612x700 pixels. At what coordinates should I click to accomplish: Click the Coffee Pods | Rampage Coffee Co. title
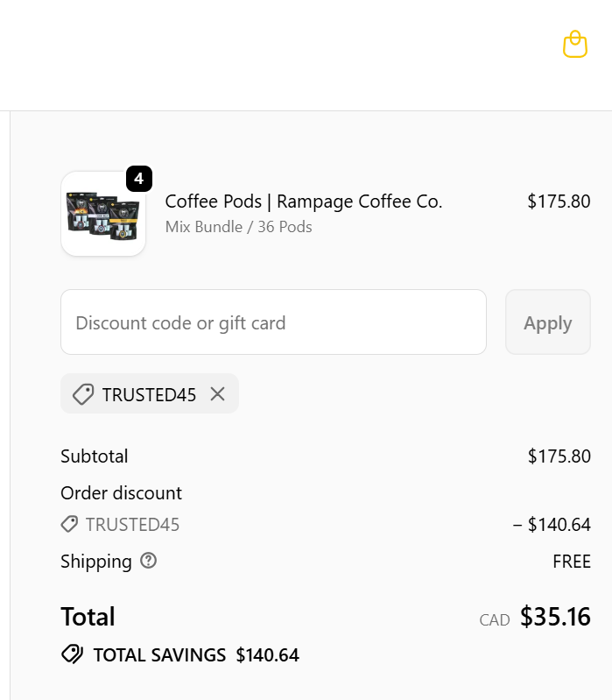point(304,202)
